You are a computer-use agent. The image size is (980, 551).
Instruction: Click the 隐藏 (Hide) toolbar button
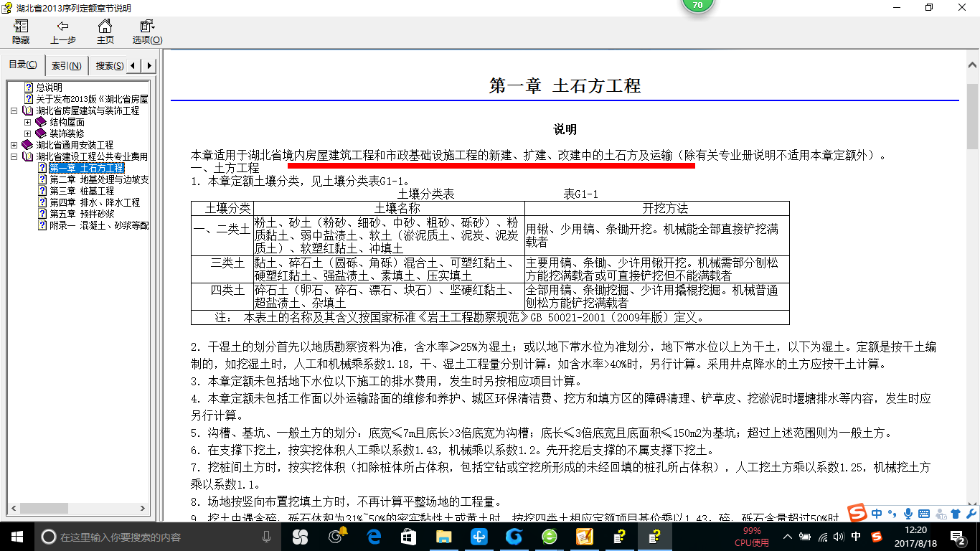point(21,32)
